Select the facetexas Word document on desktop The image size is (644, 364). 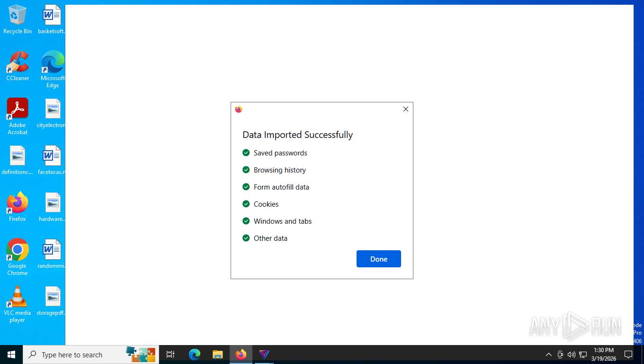point(52,160)
